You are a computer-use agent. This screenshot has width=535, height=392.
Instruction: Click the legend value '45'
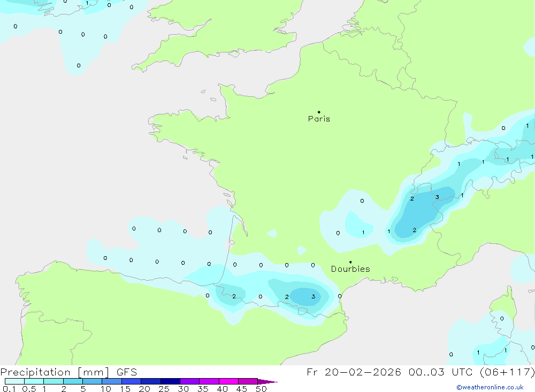click(242, 389)
